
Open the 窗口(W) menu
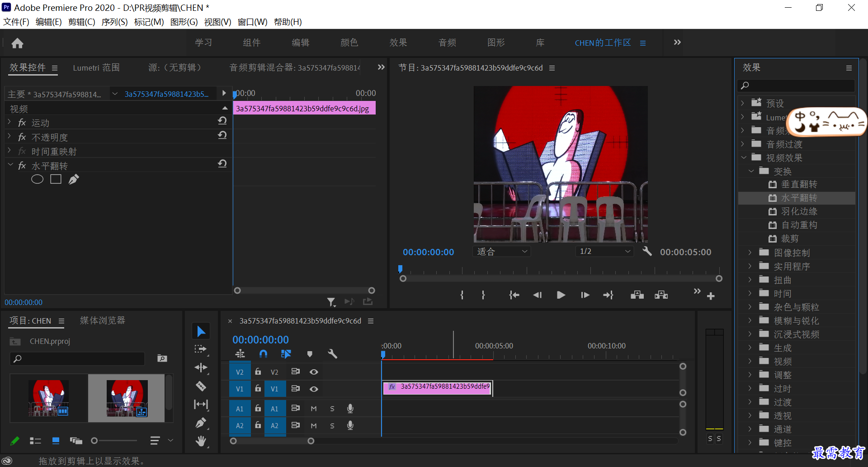click(252, 22)
